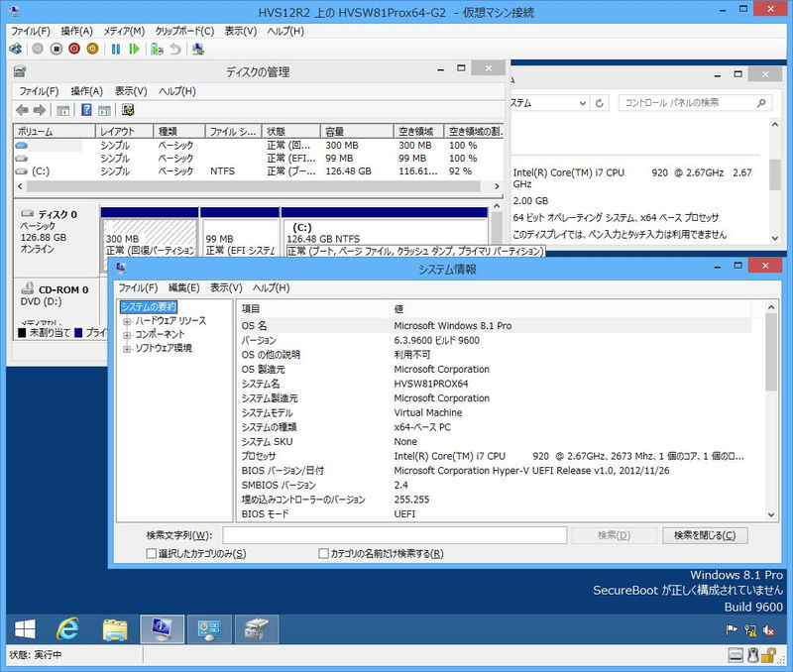Screen dimensions: 793x672
Task: Click the greyed Start VM toolbar icon
Action: click(38, 49)
